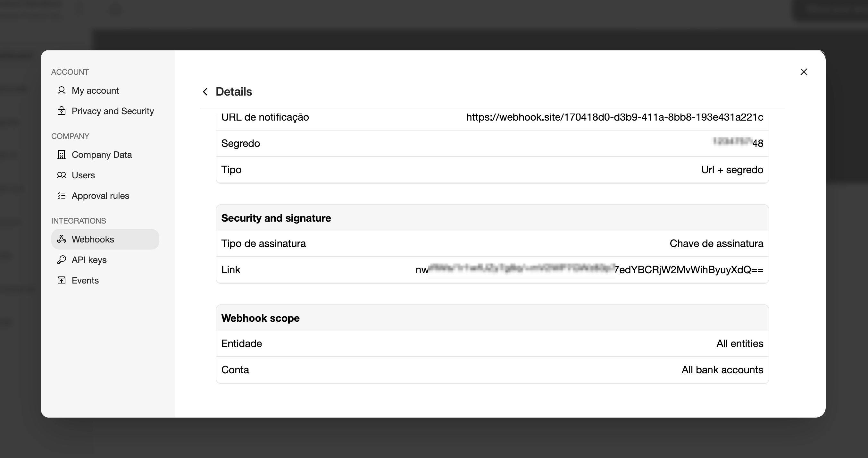Screen dimensions: 868x458
Task: Select Webhooks in Integrations
Action: (105, 239)
